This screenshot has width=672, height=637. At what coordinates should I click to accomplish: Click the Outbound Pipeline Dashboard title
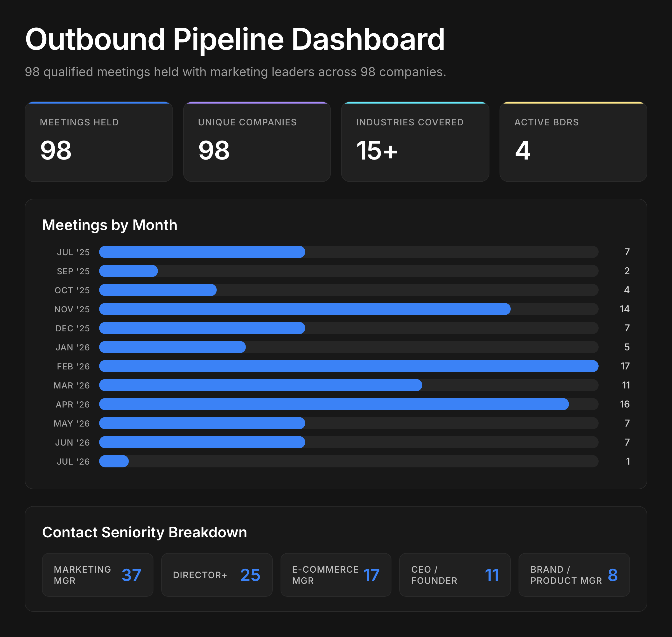point(235,40)
